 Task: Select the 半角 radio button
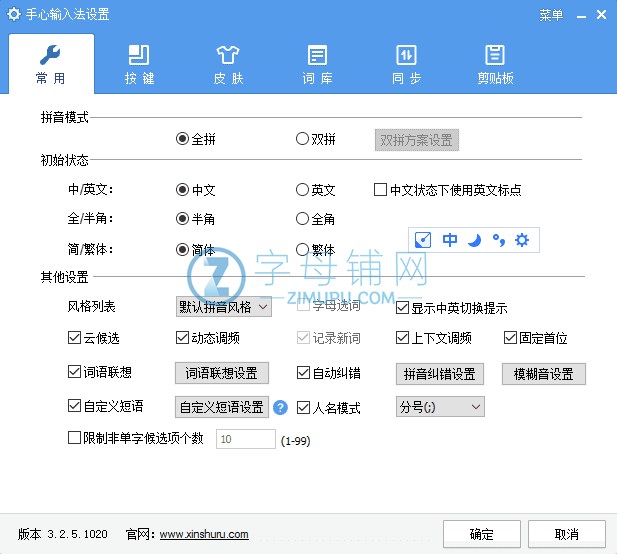196,218
